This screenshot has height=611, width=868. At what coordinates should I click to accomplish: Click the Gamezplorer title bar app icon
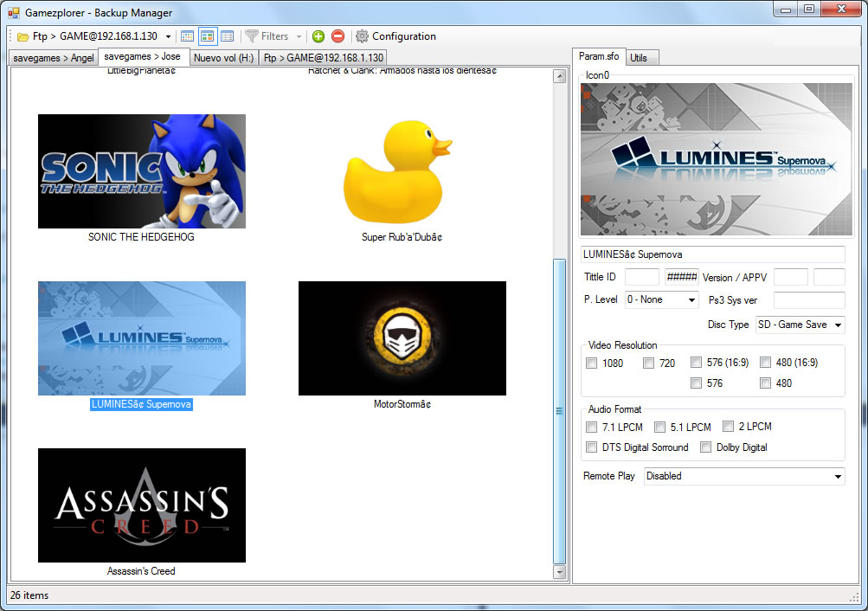click(14, 13)
